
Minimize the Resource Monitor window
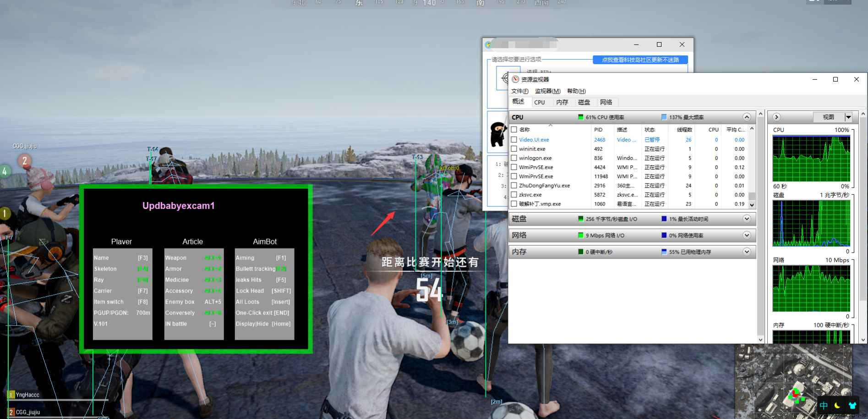(815, 79)
